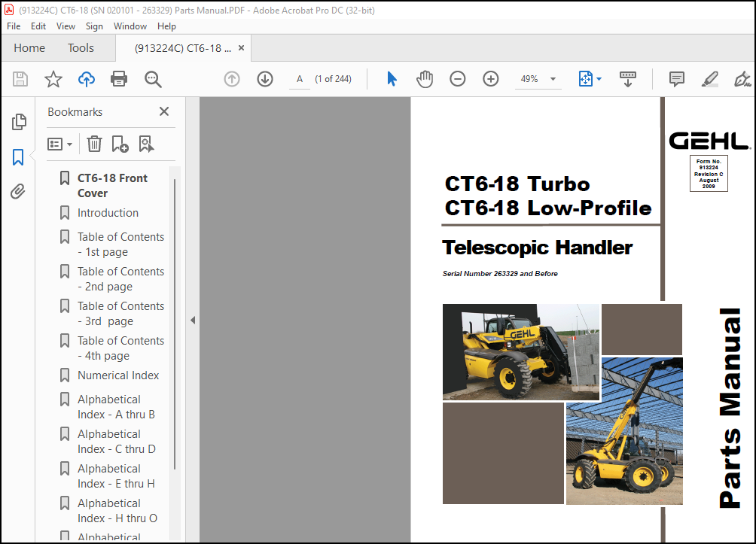Click the bookmarks panel vertical scrollbar
The height and width of the screenshot is (544, 756).
pos(174,324)
